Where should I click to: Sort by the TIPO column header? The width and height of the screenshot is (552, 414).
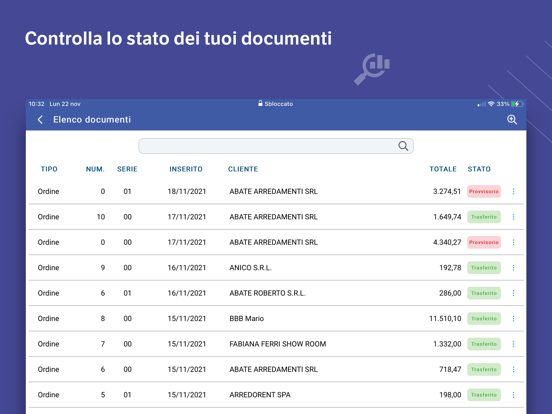(x=49, y=169)
